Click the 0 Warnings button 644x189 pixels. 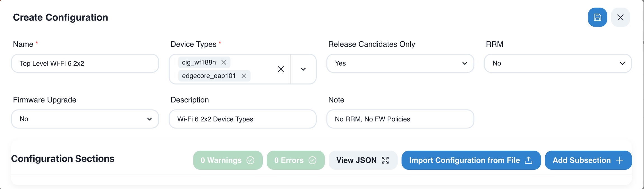point(228,160)
